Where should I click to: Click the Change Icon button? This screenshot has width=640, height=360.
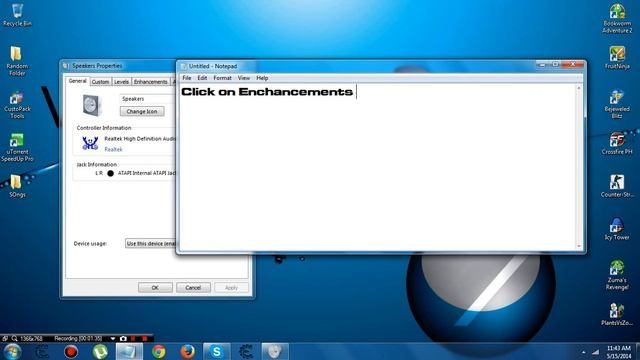click(142, 111)
